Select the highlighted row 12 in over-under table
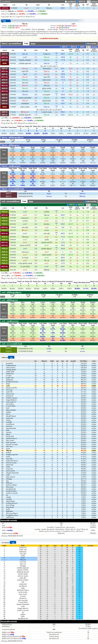The height and width of the screenshot is (644, 98). coord(49,386)
